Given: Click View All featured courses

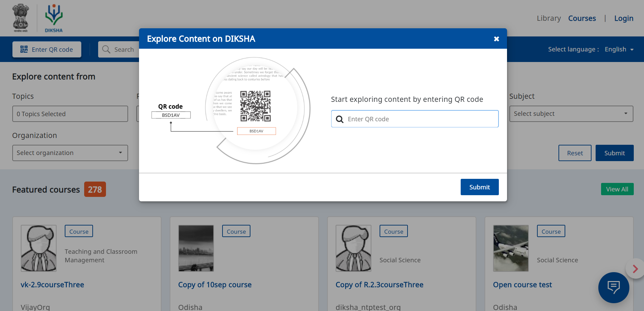Looking at the screenshot, I should point(617,189).
